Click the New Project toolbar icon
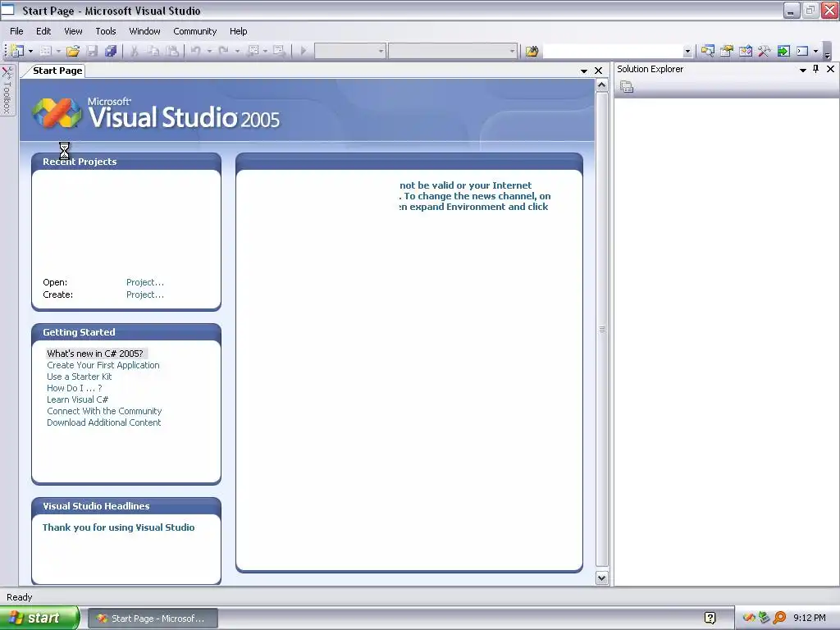Image resolution: width=840 pixels, height=630 pixels. coord(17,51)
